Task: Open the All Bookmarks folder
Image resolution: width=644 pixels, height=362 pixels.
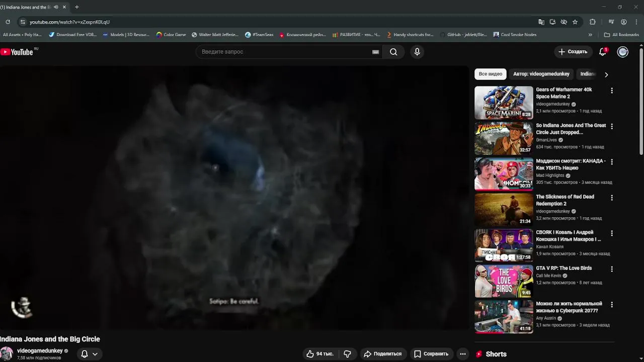Action: click(x=621, y=35)
